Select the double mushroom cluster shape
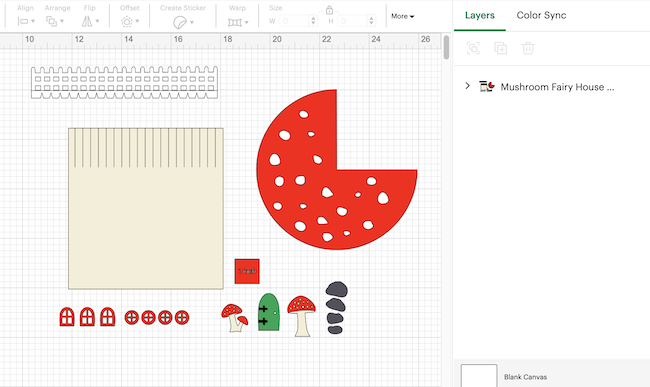 click(235, 318)
